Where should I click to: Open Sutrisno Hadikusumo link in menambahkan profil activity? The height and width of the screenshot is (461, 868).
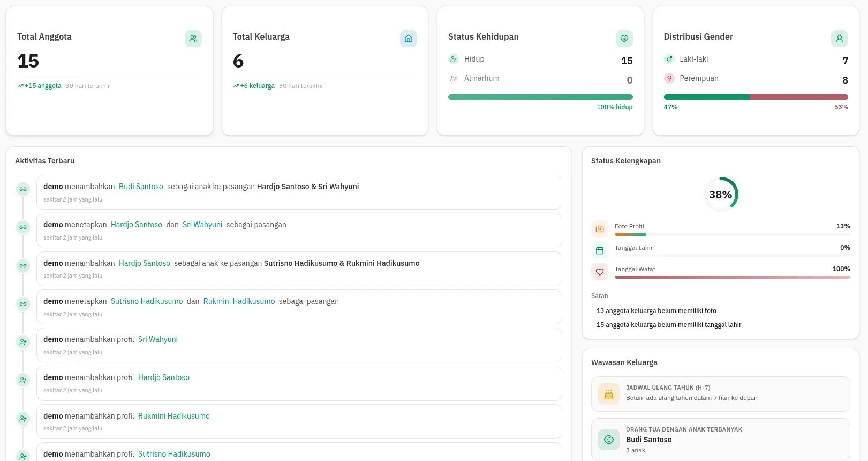point(174,454)
